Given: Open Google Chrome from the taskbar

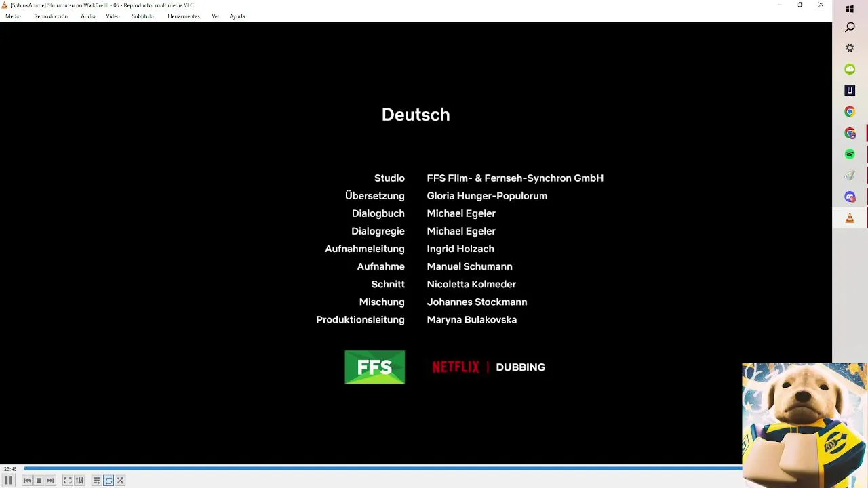Looking at the screenshot, I should pos(850,112).
